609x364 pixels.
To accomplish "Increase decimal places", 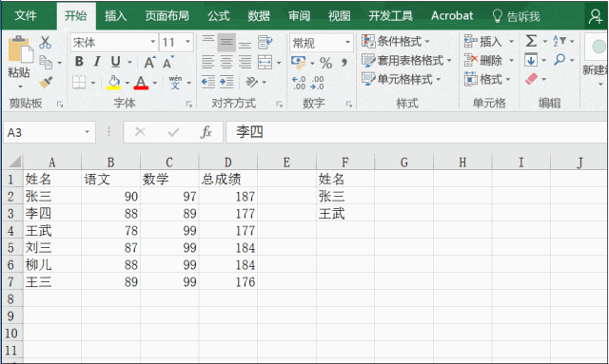I will (298, 83).
